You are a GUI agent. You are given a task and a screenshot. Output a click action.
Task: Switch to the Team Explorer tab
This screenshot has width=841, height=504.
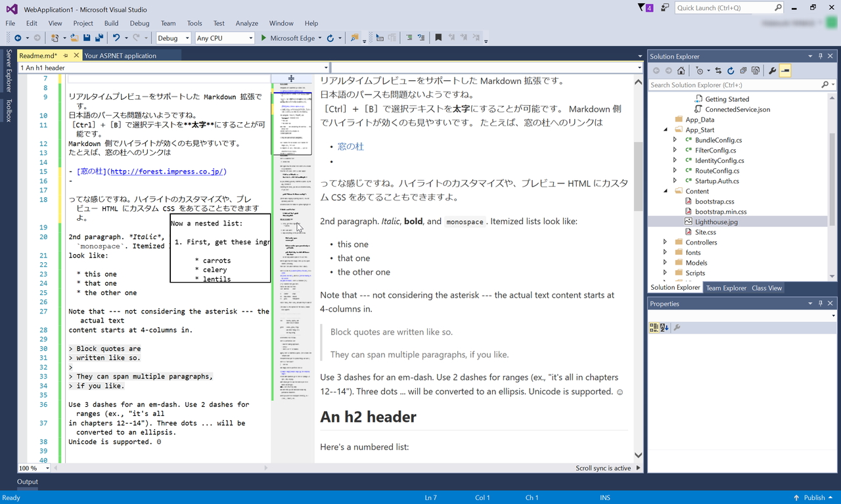coord(726,288)
